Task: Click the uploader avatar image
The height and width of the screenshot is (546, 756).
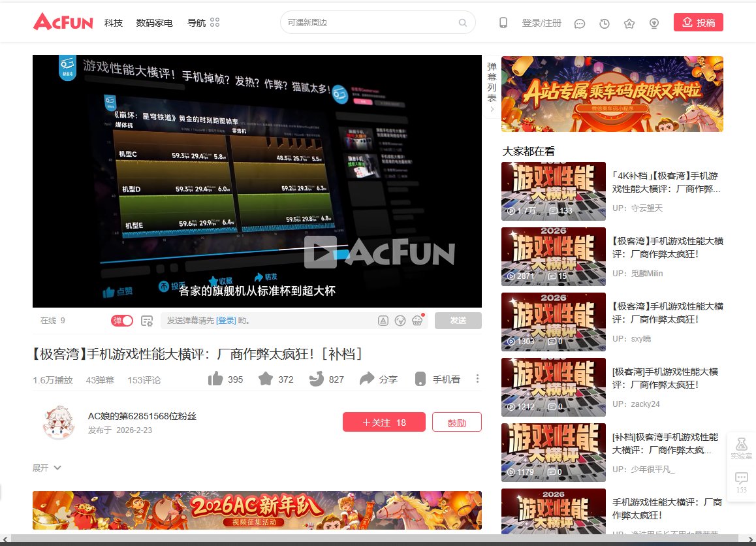Action: point(59,423)
